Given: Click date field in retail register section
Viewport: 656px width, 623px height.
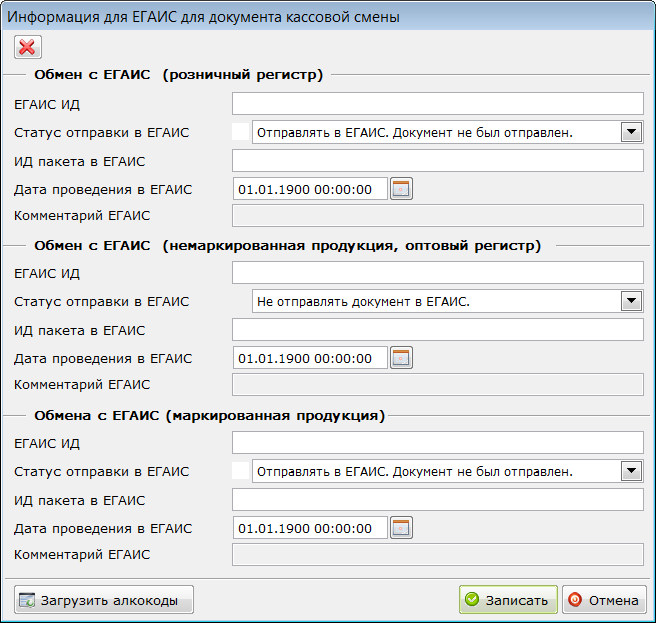Looking at the screenshot, I should pyautogui.click(x=310, y=189).
